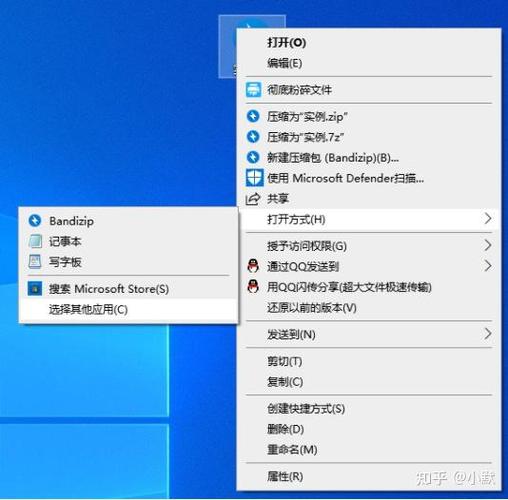Open the 授予访问权限(G) menu entry
Viewport: 508px width, 500px height.
point(369,246)
